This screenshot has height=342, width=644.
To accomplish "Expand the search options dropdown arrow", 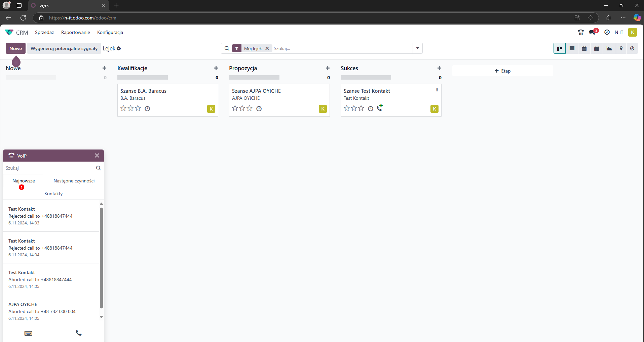I will coord(417,48).
